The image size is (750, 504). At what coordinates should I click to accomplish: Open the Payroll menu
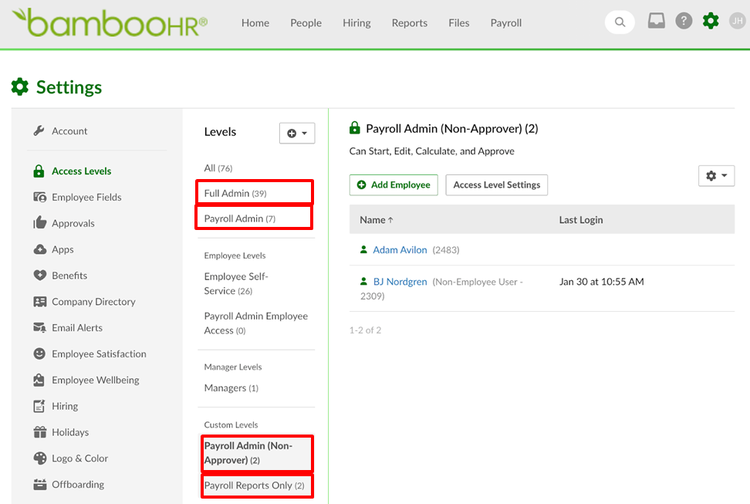point(506,23)
